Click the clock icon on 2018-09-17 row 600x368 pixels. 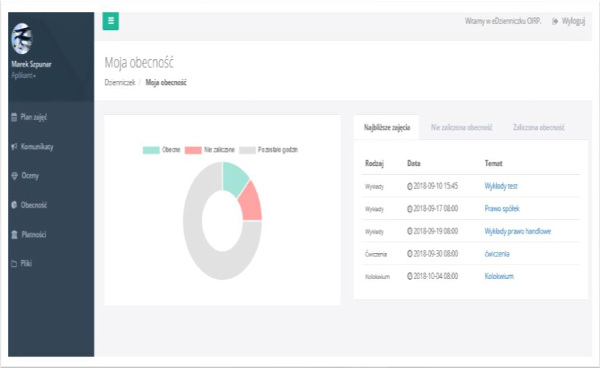coord(409,209)
